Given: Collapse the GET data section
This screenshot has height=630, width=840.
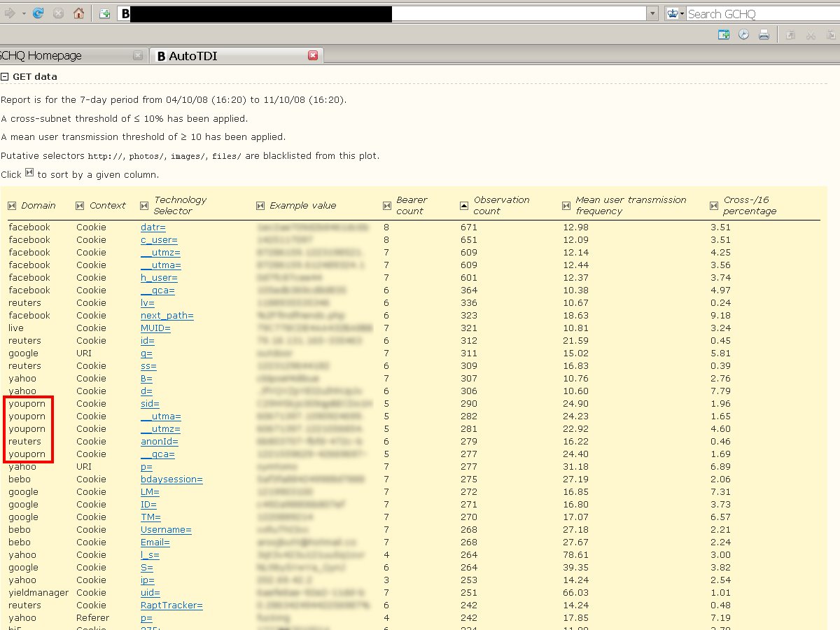Looking at the screenshot, I should coord(4,77).
